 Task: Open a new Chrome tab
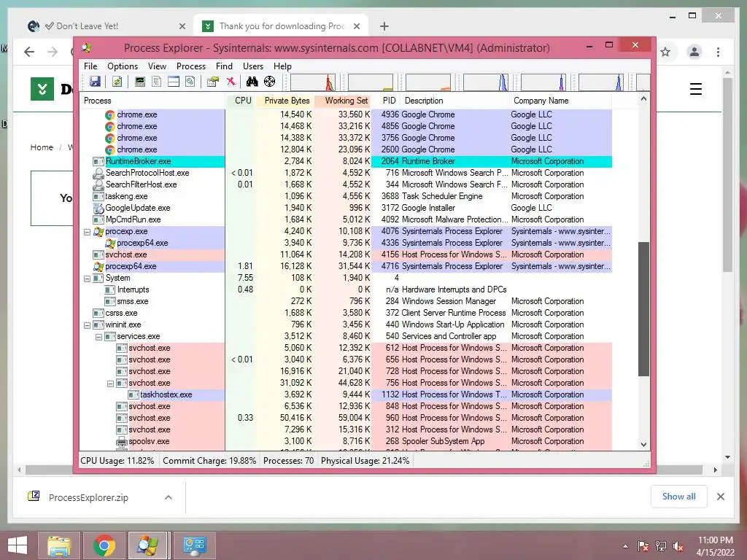point(384,26)
